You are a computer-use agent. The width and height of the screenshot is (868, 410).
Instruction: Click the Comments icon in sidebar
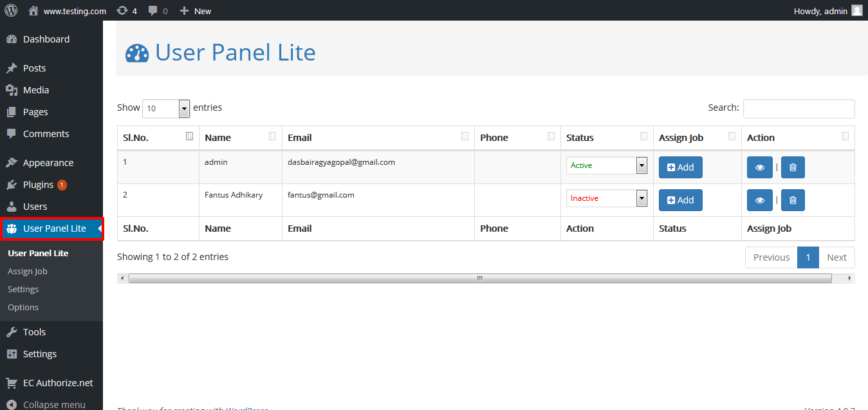pos(12,134)
